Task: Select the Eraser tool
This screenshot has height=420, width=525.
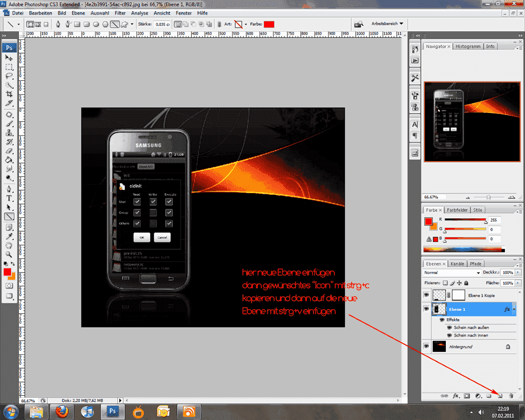Action: coord(9,151)
